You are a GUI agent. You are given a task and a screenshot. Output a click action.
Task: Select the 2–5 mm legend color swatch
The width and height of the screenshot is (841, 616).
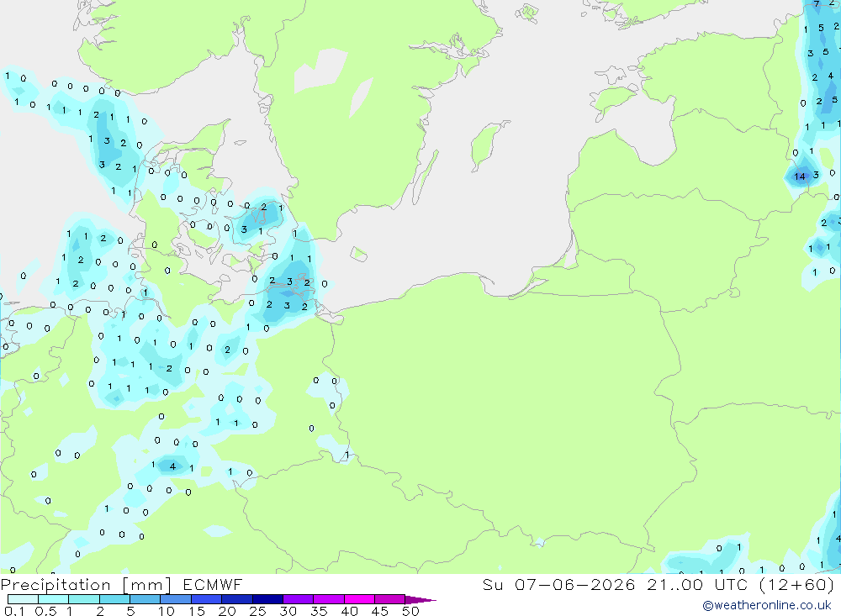(x=114, y=599)
